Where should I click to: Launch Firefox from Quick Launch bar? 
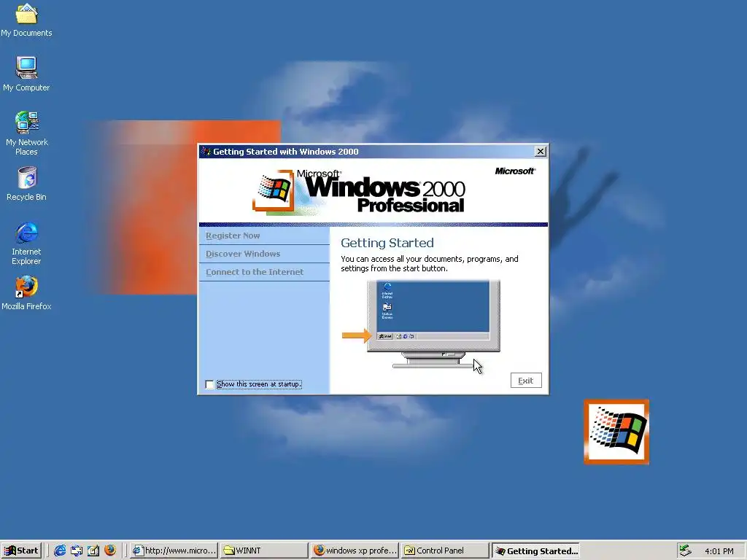pyautogui.click(x=110, y=551)
